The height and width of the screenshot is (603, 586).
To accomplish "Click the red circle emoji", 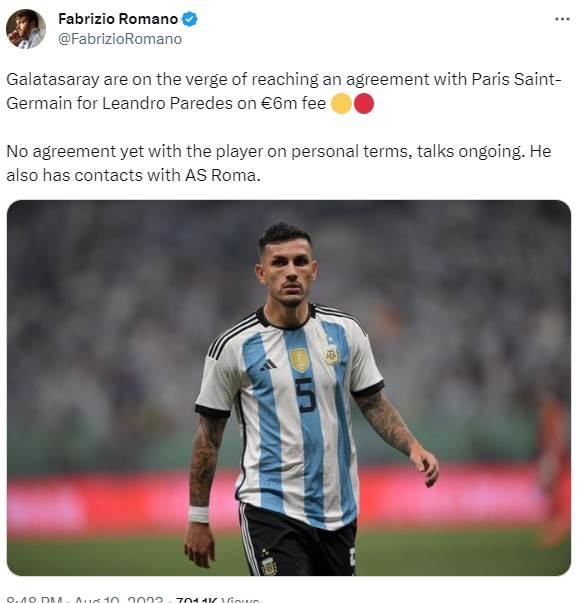I will point(363,103).
